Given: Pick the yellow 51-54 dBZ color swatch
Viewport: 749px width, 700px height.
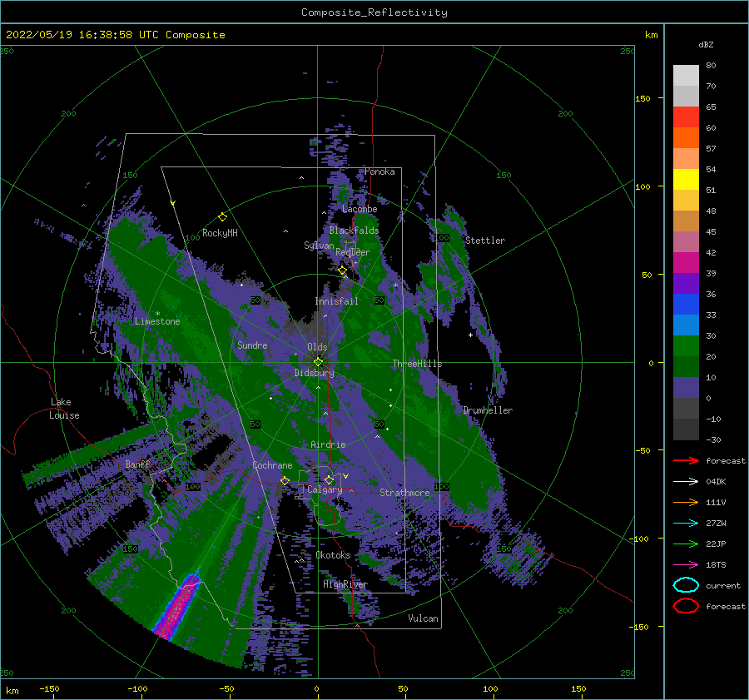Looking at the screenshot, I should pyautogui.click(x=686, y=180).
